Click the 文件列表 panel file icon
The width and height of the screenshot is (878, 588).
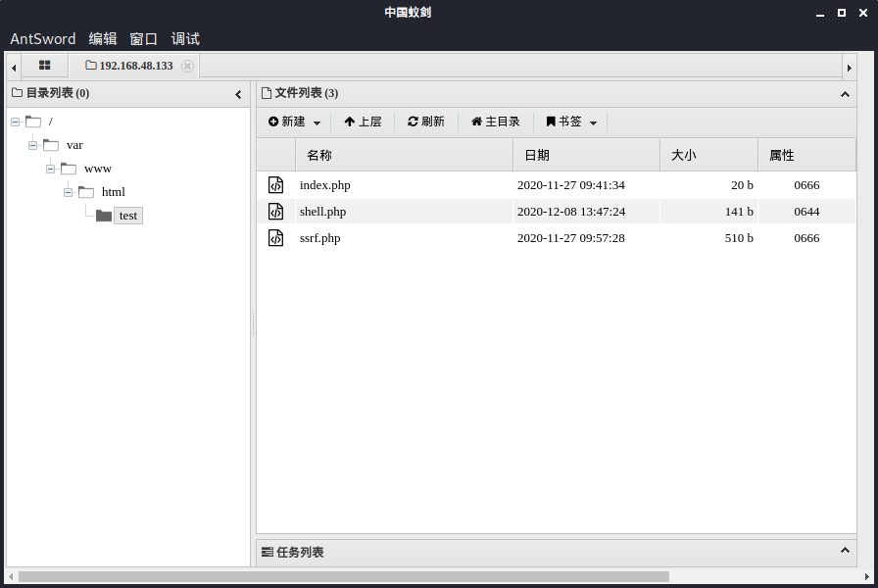click(266, 92)
